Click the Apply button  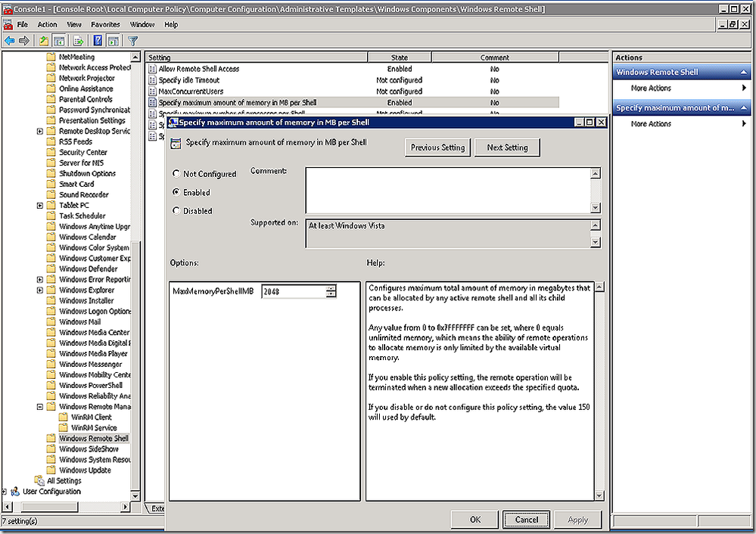pos(577,519)
